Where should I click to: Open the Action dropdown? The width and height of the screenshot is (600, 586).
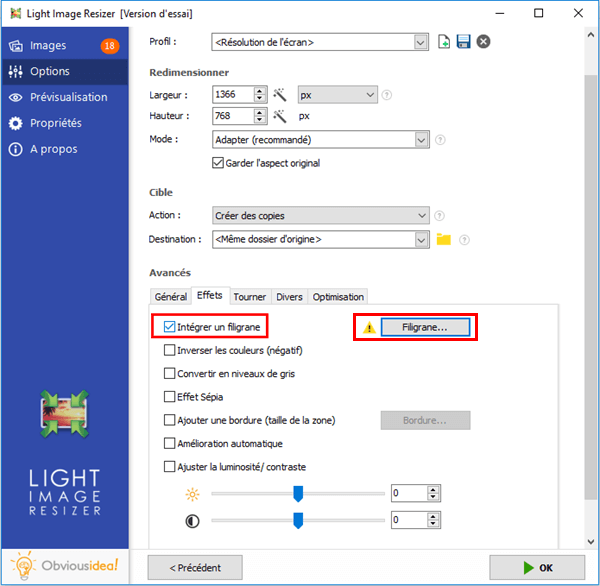click(321, 215)
